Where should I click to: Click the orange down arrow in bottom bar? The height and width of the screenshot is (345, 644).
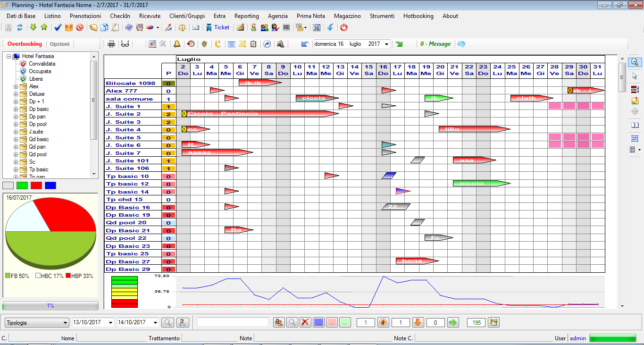click(x=418, y=322)
